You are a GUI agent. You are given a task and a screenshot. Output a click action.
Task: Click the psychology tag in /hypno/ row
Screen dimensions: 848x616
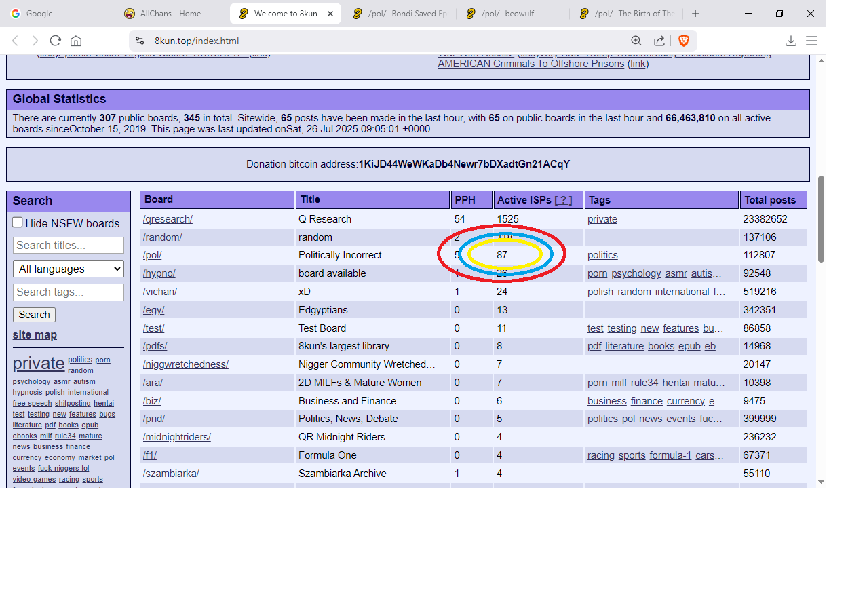636,273
